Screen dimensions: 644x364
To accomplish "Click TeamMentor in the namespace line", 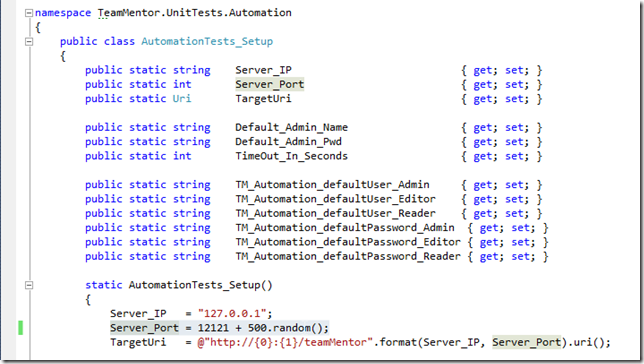I will click(x=129, y=13).
